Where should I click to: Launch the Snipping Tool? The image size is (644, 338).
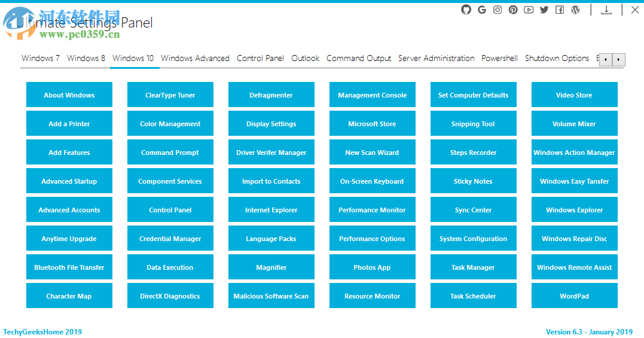coord(473,123)
